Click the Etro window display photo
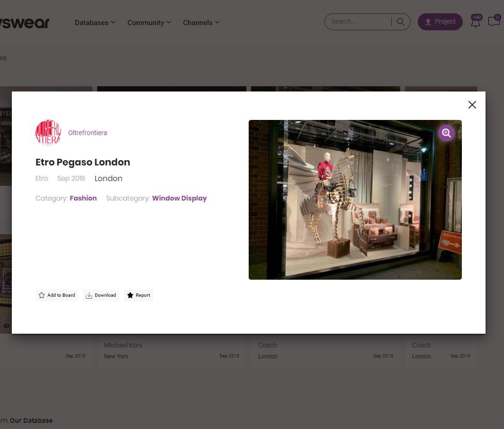Image resolution: width=504 pixels, height=429 pixels. point(355,200)
